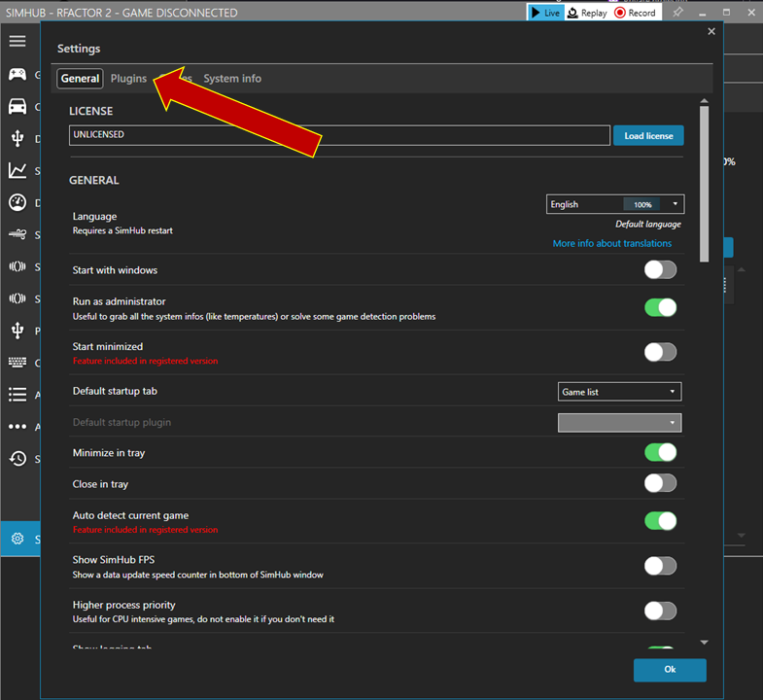Open the English language dropdown
Screen dimensions: 763x700
615,204
